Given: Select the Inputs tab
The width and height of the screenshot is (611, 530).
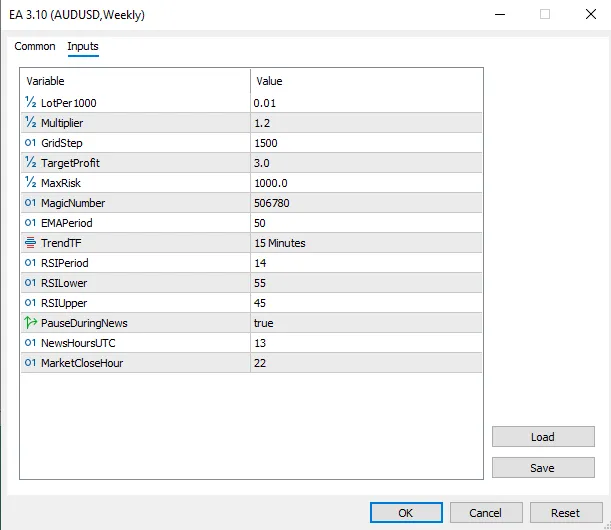Looking at the screenshot, I should (x=83, y=47).
